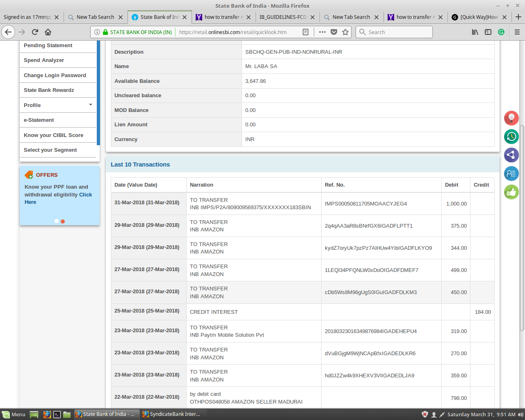Click the red lightbulb floating icon
This screenshot has width=525, height=420.
(511, 118)
